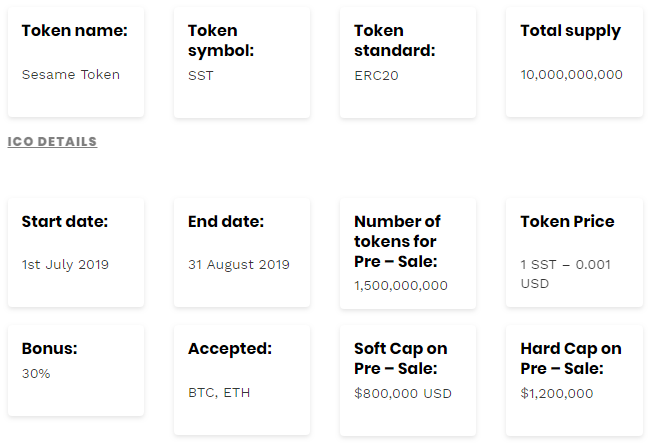654x448 pixels.
Task: Click the $1,200,000 hard cap value
Action: click(x=557, y=393)
